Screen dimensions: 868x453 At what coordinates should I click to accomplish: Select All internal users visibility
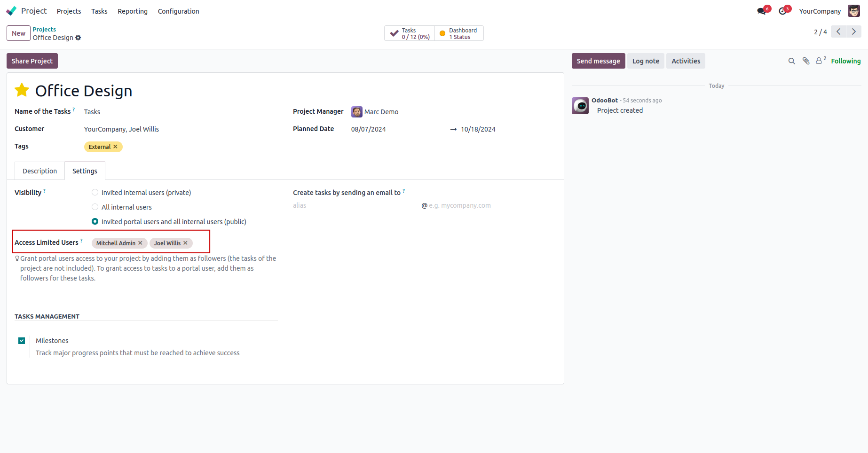tap(95, 207)
